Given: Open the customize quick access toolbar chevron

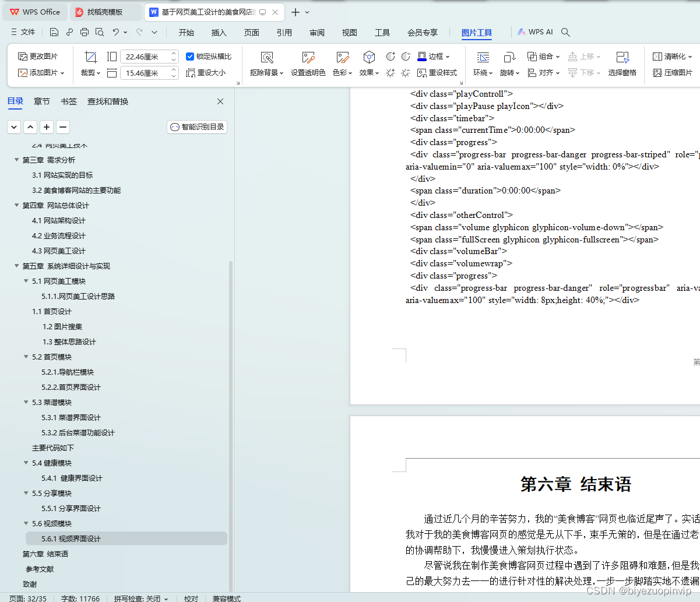Looking at the screenshot, I should [x=154, y=32].
